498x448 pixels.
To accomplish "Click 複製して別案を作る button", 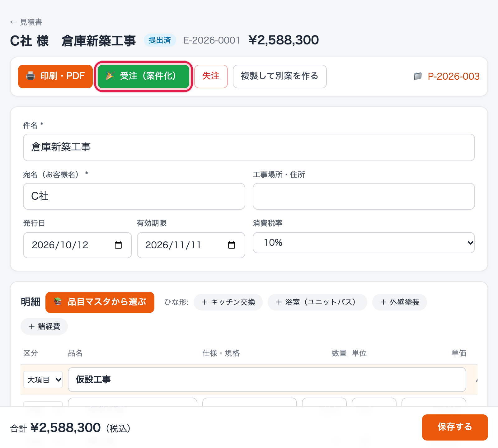I will (280, 77).
